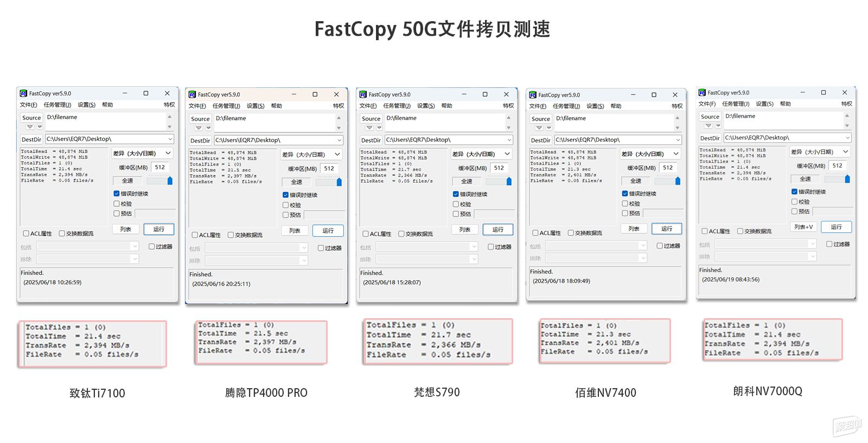Click Finished timestamp 2025/06/18 10:26:59

(53, 282)
